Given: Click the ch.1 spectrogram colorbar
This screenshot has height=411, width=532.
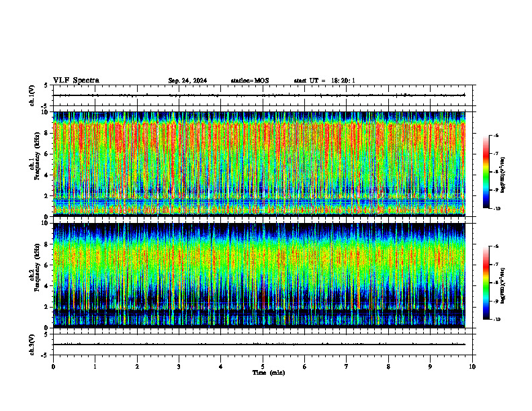Looking at the screenshot, I should pyautogui.click(x=486, y=172).
